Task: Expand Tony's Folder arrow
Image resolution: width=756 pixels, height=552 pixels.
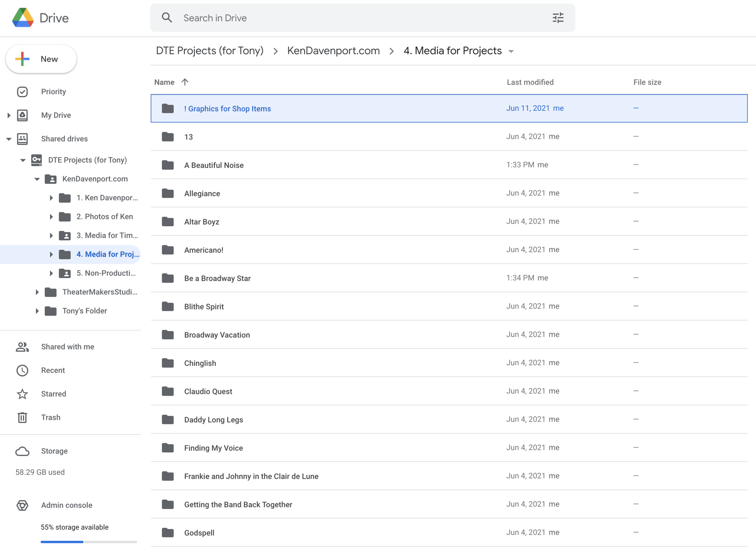Action: coord(37,311)
